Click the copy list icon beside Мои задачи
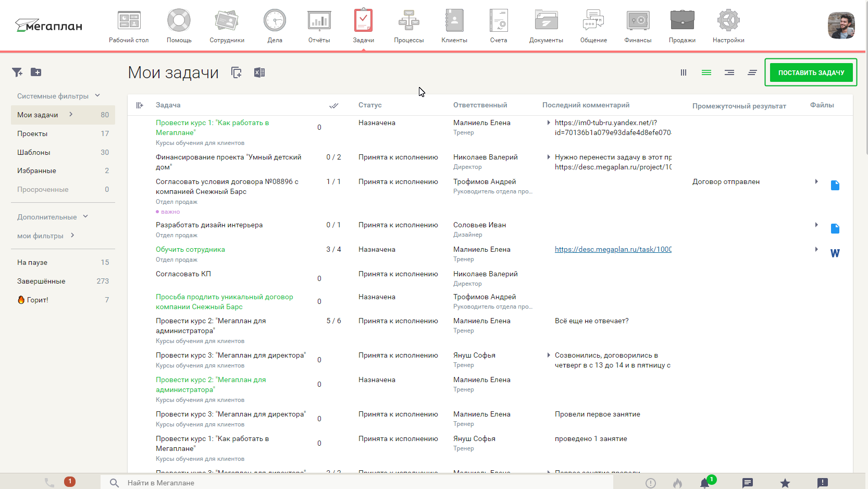The width and height of the screenshot is (868, 489). (237, 72)
